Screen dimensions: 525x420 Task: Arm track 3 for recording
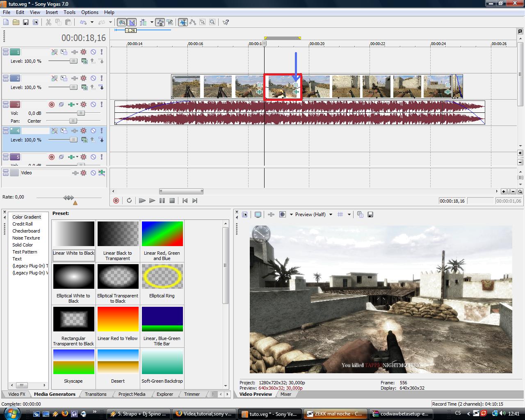coord(52,105)
